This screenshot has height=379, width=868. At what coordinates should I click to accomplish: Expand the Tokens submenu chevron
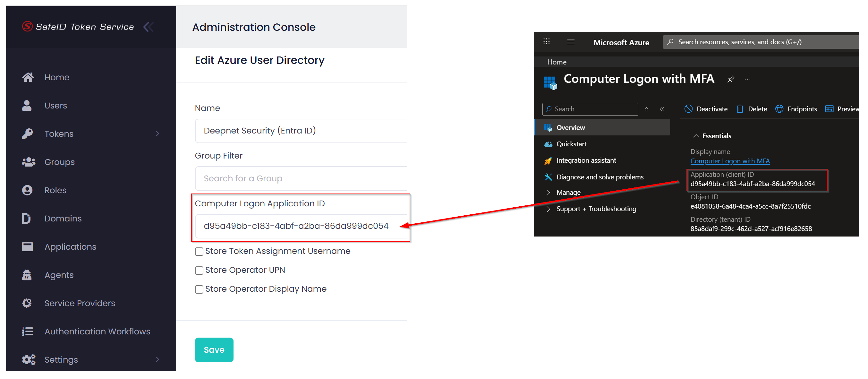coord(157,134)
